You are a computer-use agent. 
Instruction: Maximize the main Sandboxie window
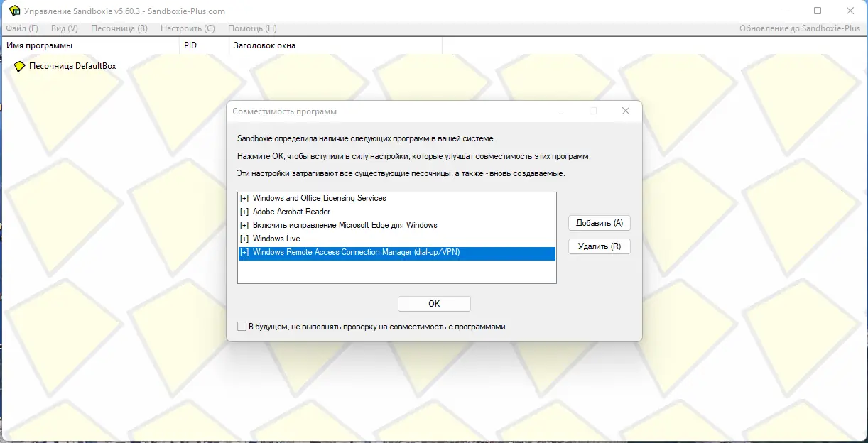tap(818, 11)
